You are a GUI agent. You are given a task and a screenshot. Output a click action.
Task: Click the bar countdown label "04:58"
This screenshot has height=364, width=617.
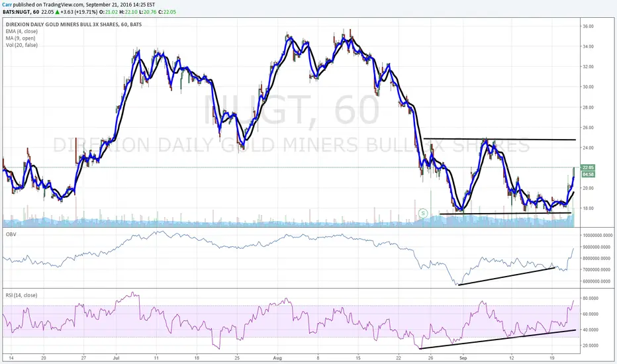pyautogui.click(x=588, y=174)
